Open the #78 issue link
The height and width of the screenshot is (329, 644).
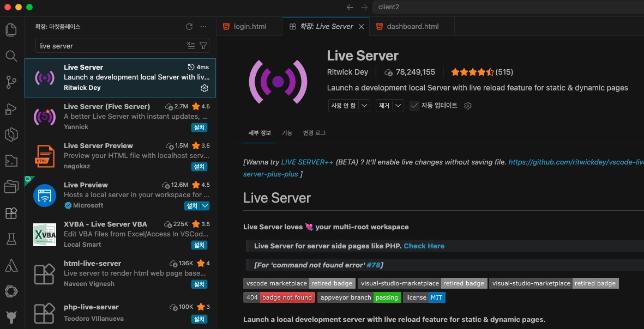(374, 265)
